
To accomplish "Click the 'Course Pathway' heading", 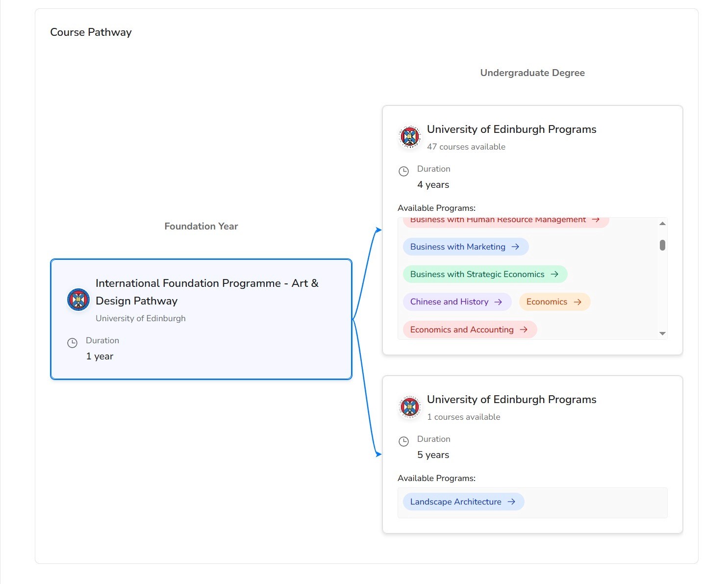I will click(91, 32).
